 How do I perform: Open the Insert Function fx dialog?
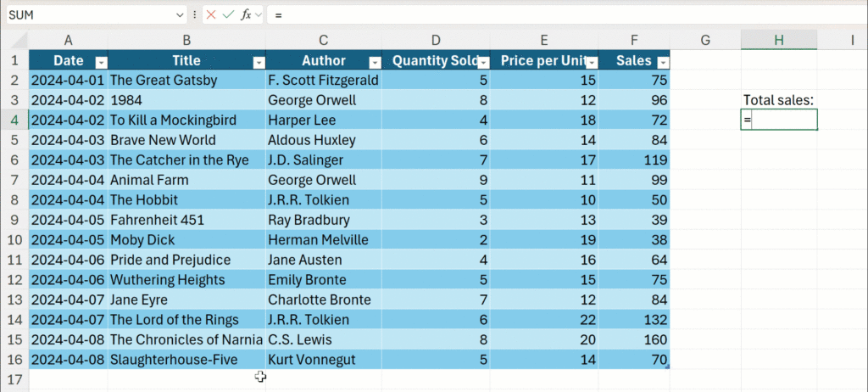coord(247,15)
